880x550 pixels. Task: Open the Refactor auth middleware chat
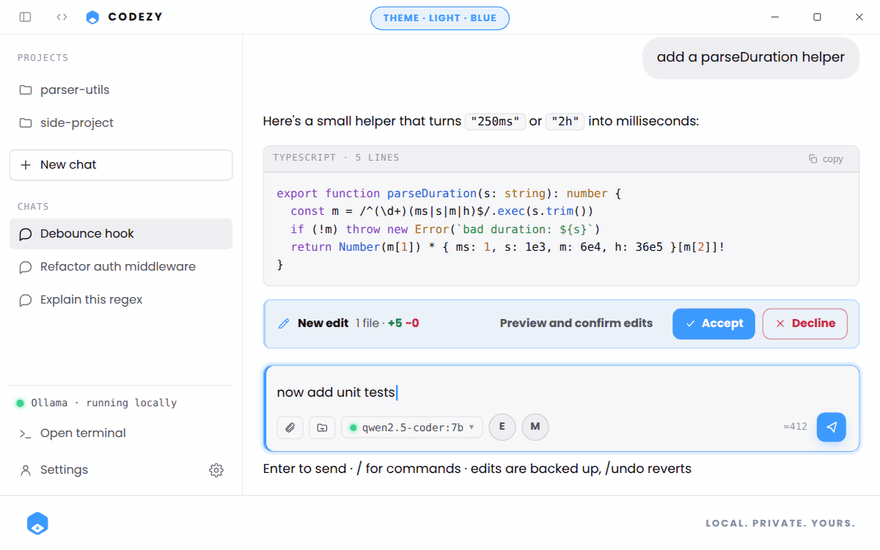tap(121, 267)
